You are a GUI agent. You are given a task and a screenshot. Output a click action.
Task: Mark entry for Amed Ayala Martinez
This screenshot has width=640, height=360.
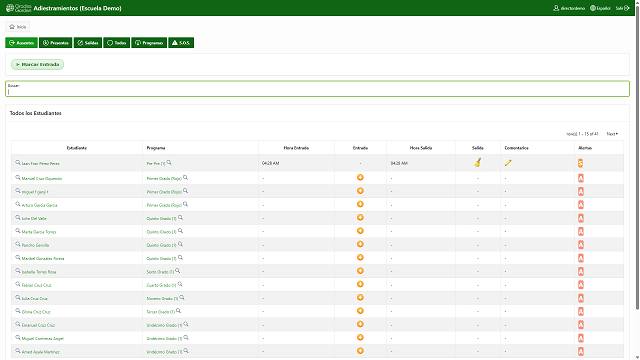pyautogui.click(x=360, y=351)
